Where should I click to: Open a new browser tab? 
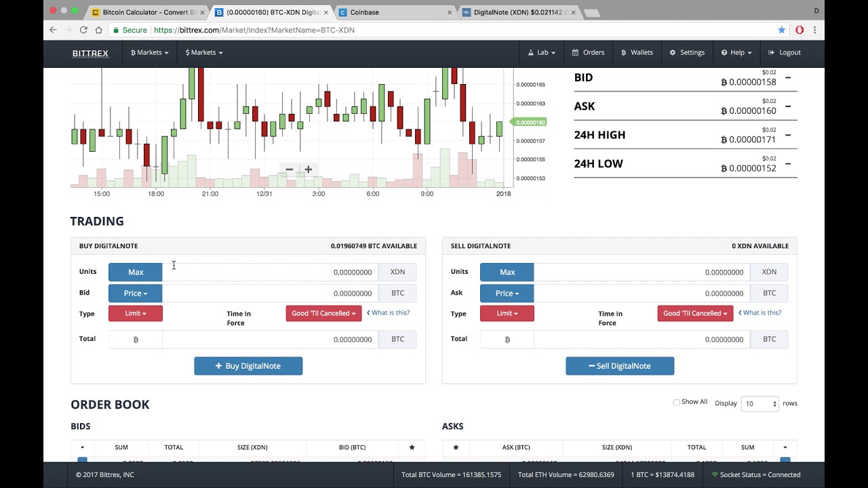click(591, 13)
